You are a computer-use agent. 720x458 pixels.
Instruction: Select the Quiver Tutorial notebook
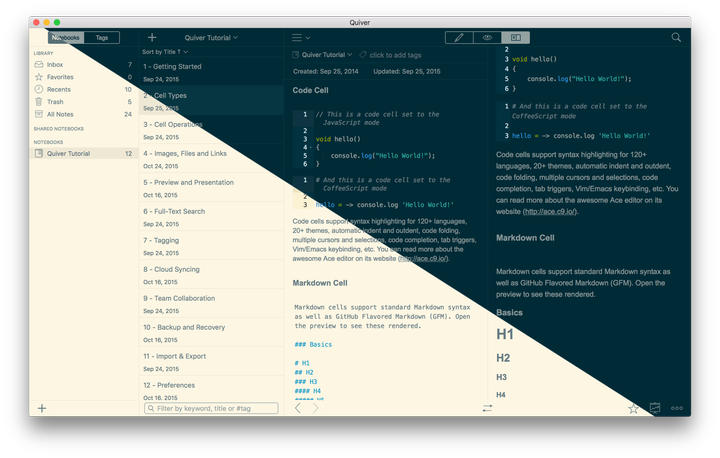click(x=84, y=153)
